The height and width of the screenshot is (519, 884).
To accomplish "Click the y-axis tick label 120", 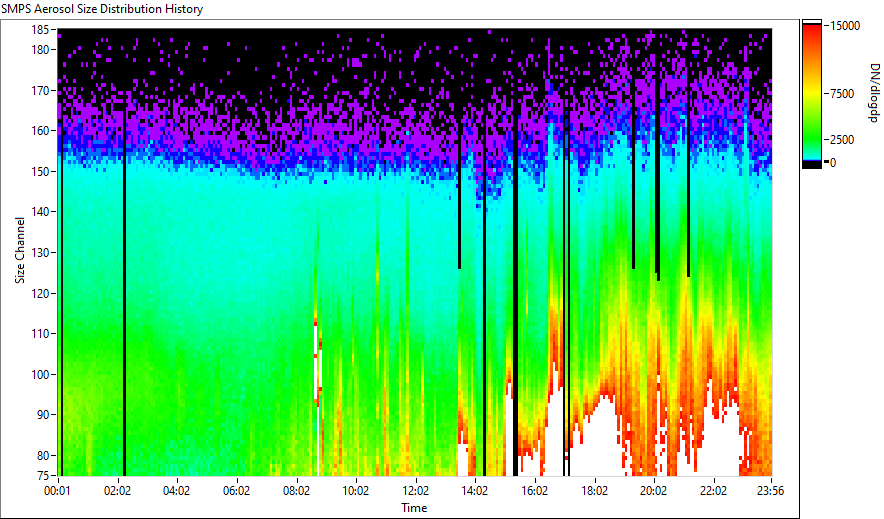I will click(41, 293).
